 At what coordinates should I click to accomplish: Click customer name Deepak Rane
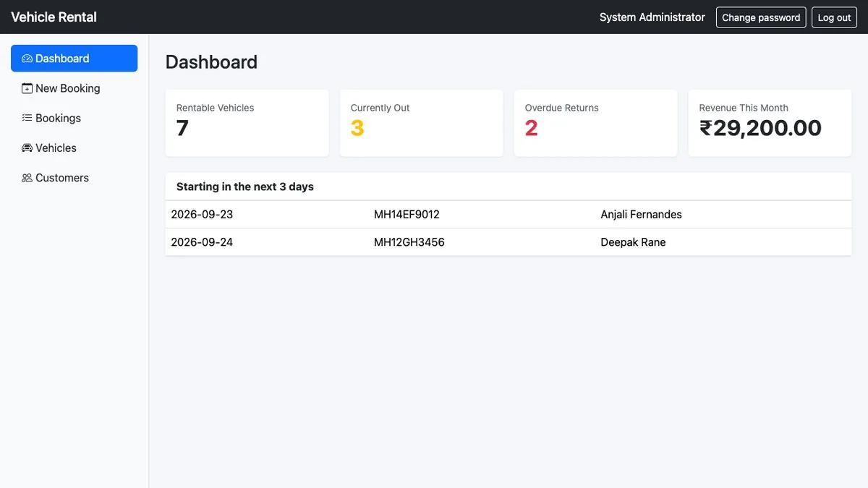(634, 242)
